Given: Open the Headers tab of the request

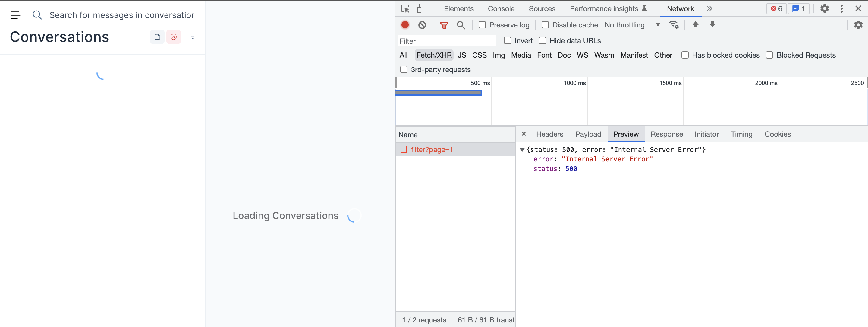Looking at the screenshot, I should (x=549, y=134).
